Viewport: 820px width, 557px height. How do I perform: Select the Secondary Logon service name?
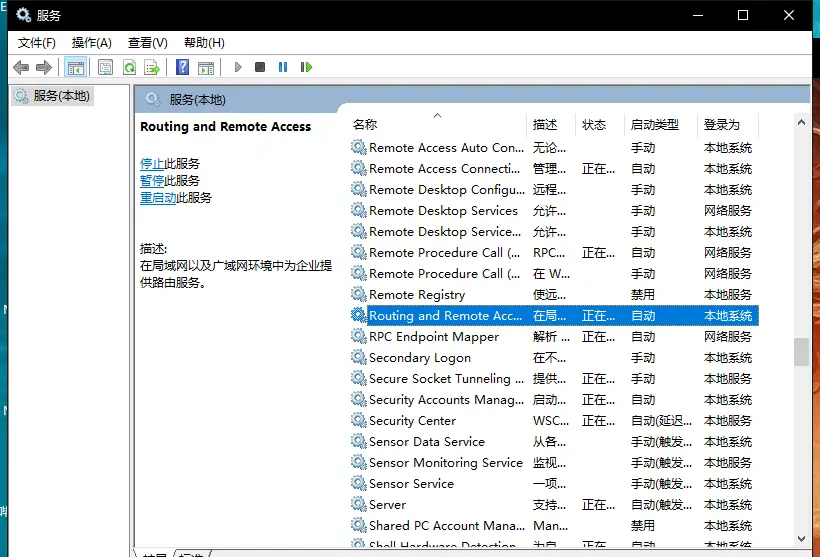(x=420, y=358)
